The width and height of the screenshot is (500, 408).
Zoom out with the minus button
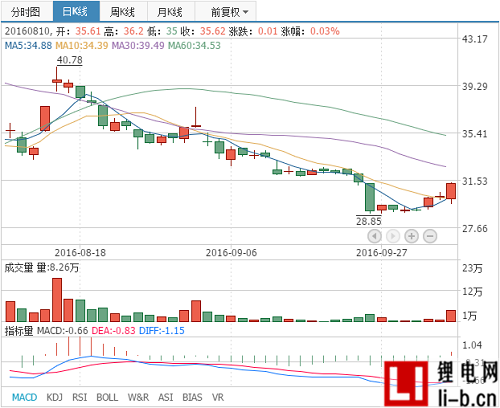(430, 236)
